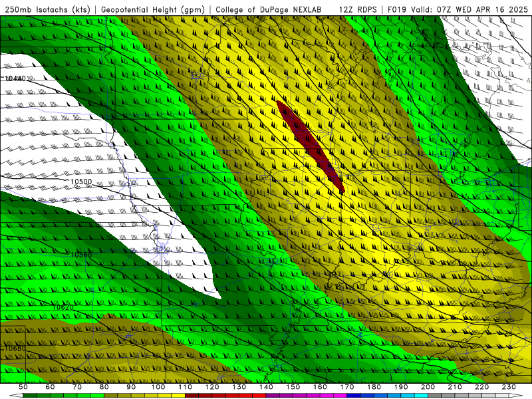
Task: Click the 150 value on the colorbar scale
Action: pos(293,387)
